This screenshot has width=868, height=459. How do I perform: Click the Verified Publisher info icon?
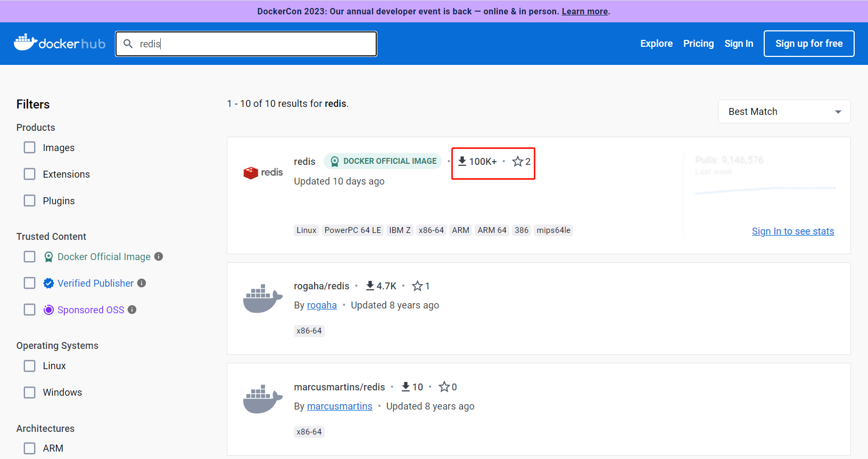click(x=142, y=283)
